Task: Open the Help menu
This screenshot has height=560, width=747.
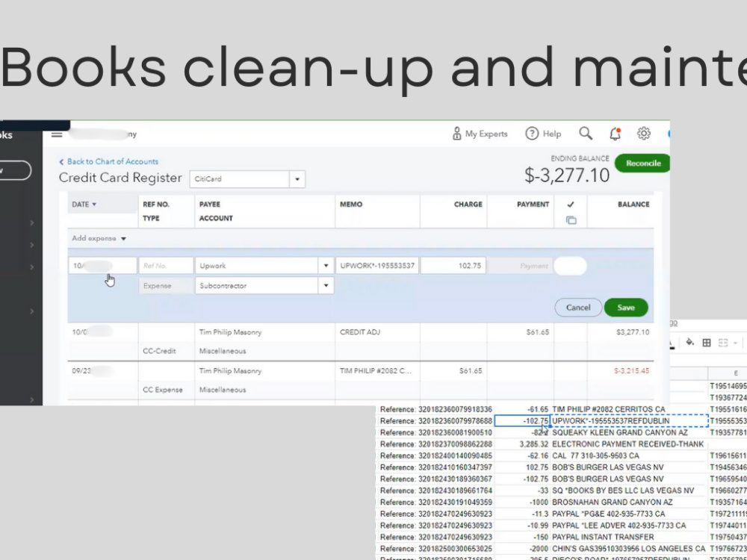Action: [543, 134]
